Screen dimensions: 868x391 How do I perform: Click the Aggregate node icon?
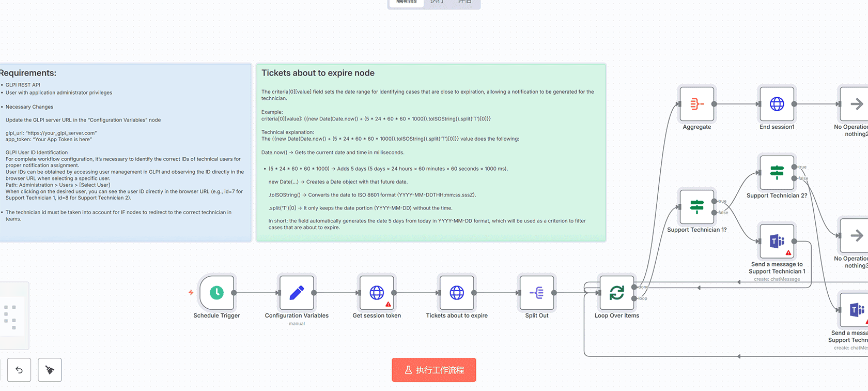point(696,104)
